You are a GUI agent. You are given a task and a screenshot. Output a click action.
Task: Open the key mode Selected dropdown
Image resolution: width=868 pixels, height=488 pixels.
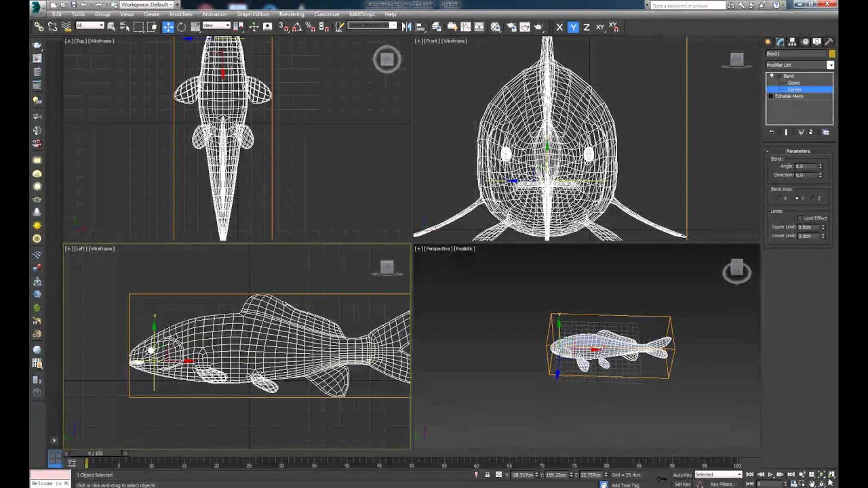[719, 474]
